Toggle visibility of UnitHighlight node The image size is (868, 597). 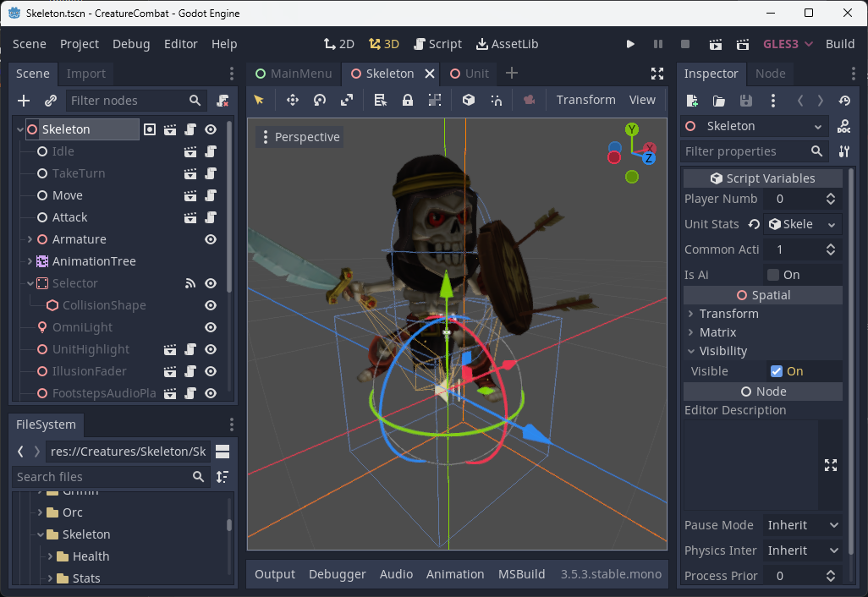point(211,350)
